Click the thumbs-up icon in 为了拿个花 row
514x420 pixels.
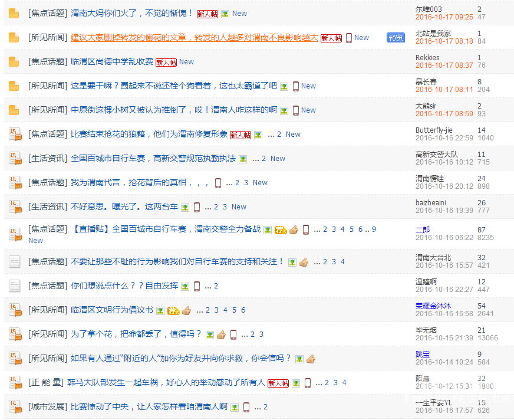coord(221,334)
